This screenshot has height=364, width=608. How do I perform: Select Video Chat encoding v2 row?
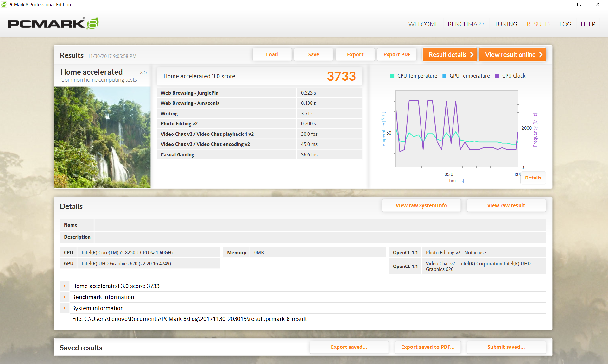point(259,144)
